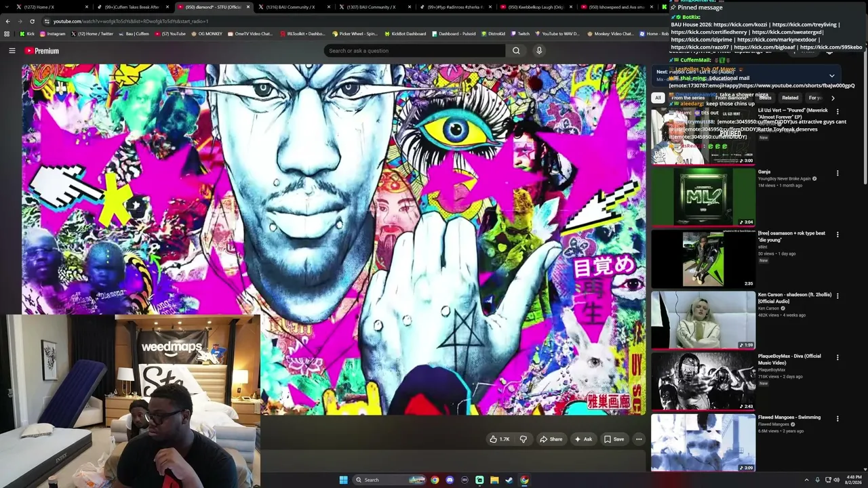Open options for Ken Carson shadeson video
The height and width of the screenshot is (488, 868).
[837, 296]
